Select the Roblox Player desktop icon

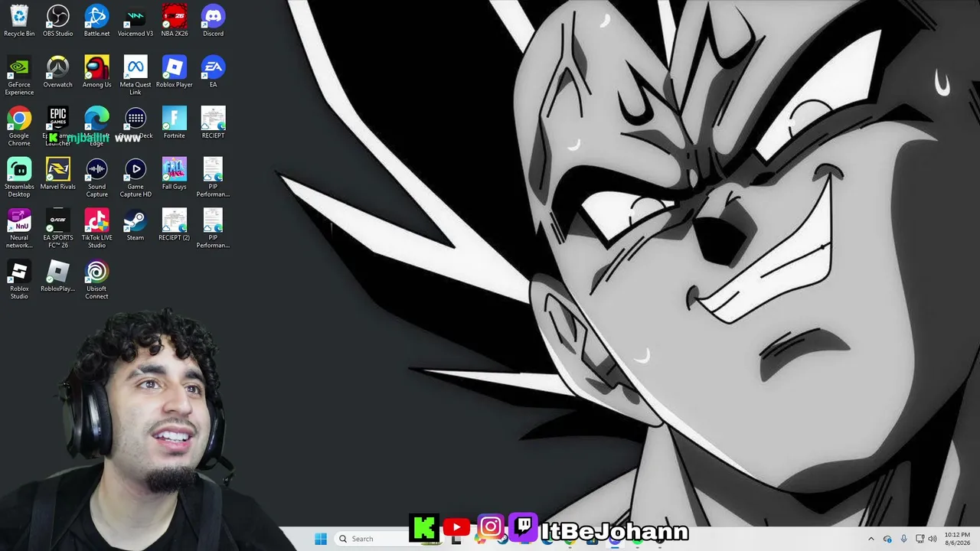coord(175,72)
